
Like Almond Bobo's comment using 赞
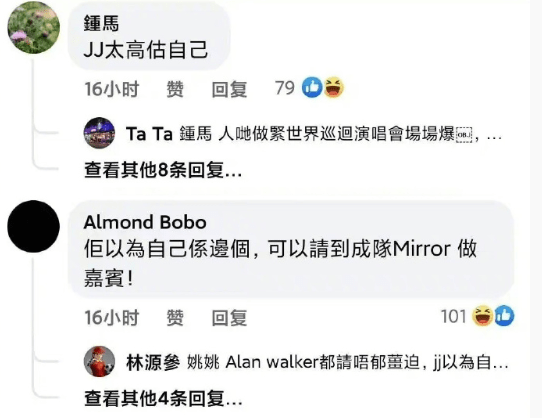(175, 317)
